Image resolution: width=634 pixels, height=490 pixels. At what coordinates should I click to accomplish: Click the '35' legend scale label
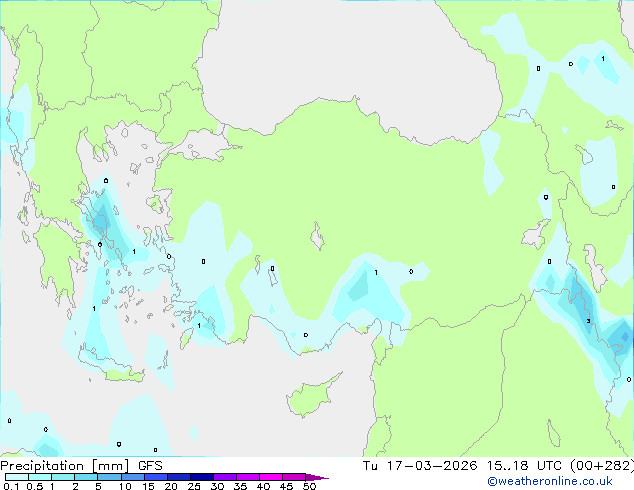coord(240,486)
